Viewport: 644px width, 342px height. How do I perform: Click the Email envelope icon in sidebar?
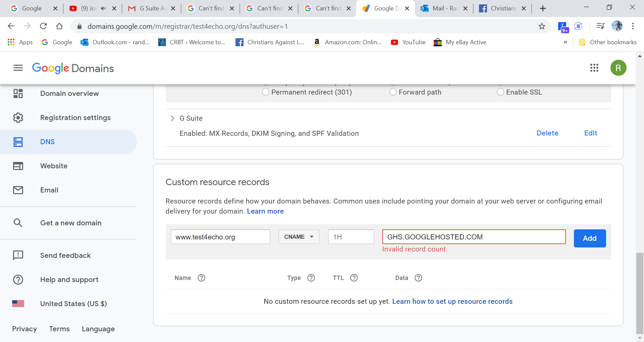coord(18,190)
